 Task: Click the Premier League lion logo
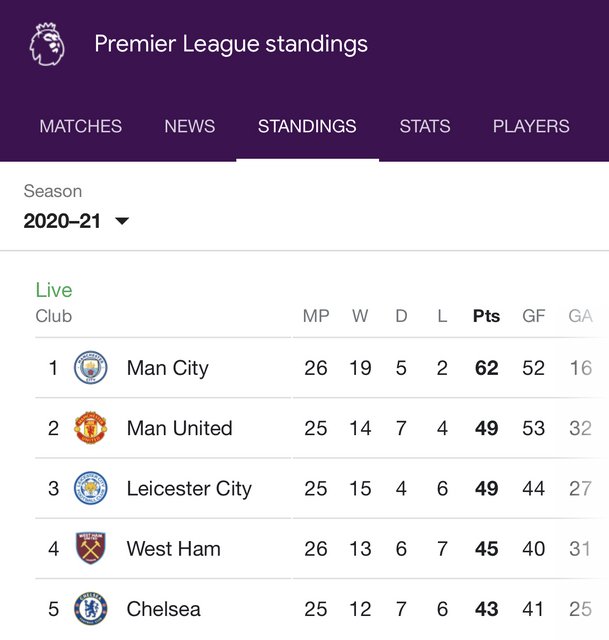[48, 45]
